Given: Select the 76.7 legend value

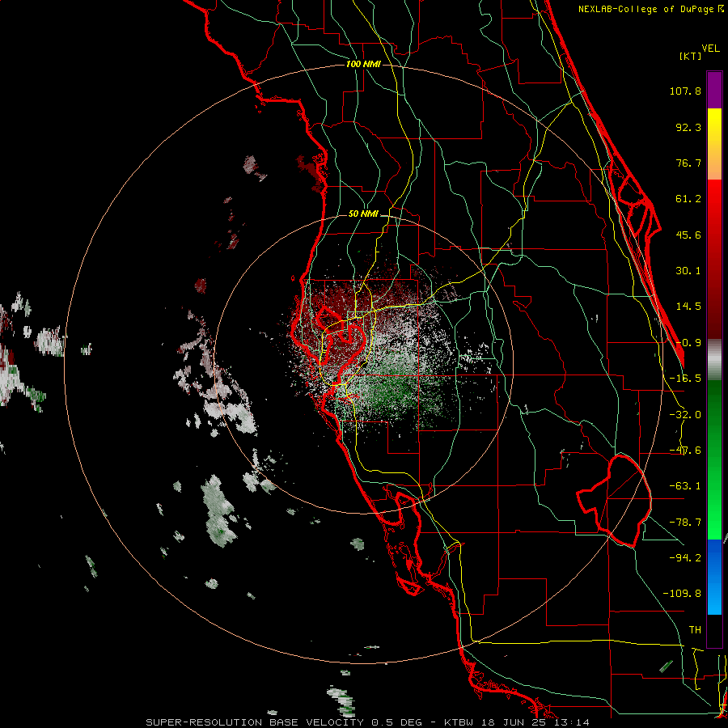Looking at the screenshot, I should pyautogui.click(x=688, y=163).
